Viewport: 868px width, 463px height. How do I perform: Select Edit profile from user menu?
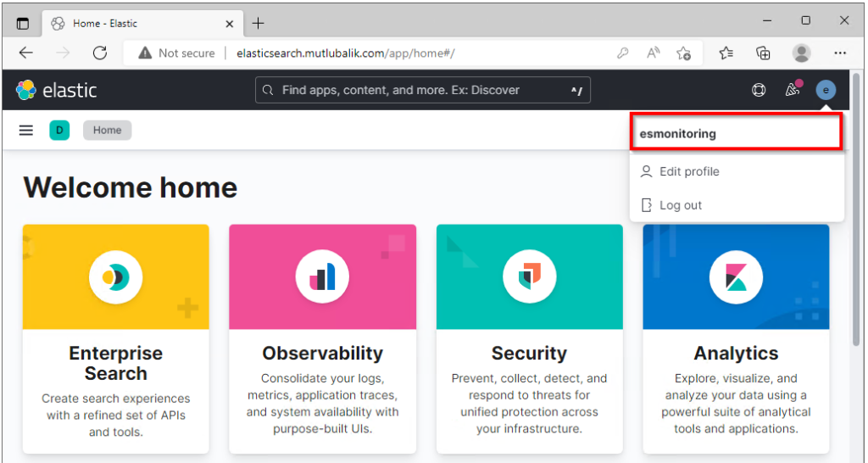click(737, 171)
